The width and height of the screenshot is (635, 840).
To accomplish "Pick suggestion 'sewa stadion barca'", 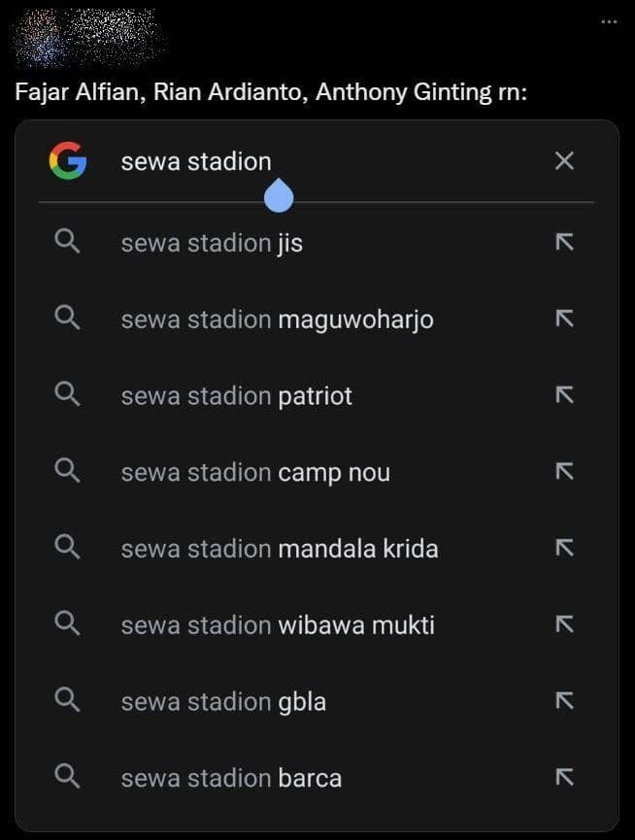I will (x=231, y=778).
